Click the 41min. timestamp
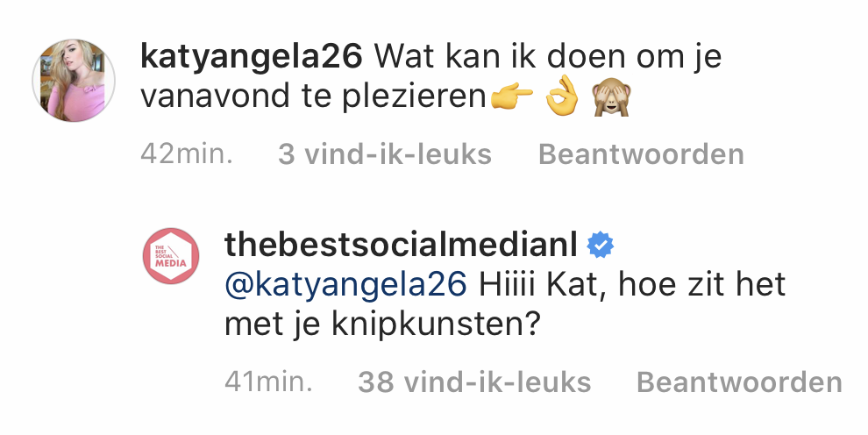The height and width of the screenshot is (435, 868). tap(269, 382)
